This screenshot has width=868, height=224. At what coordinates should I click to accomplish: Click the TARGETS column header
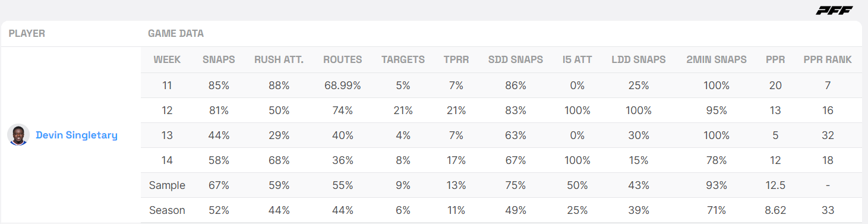(x=403, y=59)
